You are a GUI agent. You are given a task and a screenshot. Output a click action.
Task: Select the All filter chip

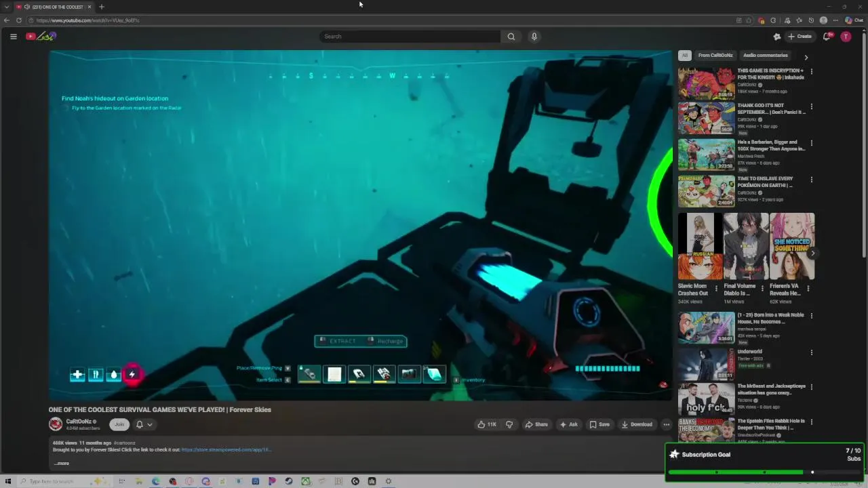pyautogui.click(x=685, y=56)
